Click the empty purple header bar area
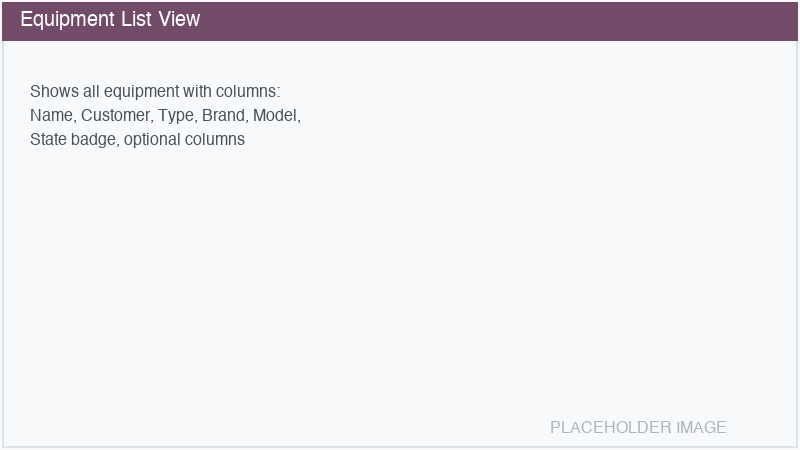Image resolution: width=800 pixels, height=450 pixels. tap(500, 20)
